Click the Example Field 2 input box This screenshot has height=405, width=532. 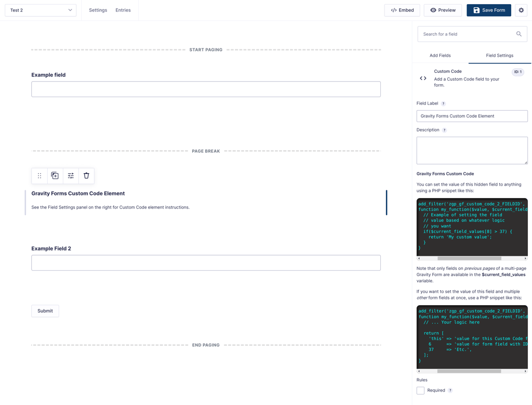coord(206,263)
